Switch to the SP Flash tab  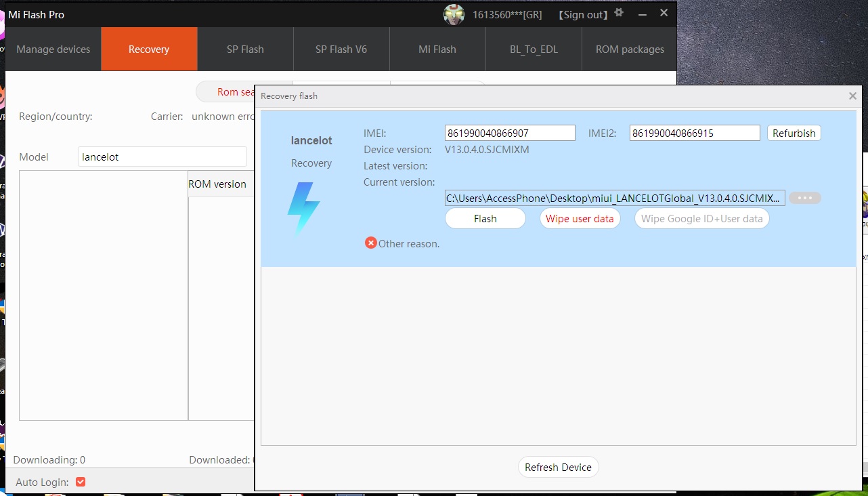(245, 49)
